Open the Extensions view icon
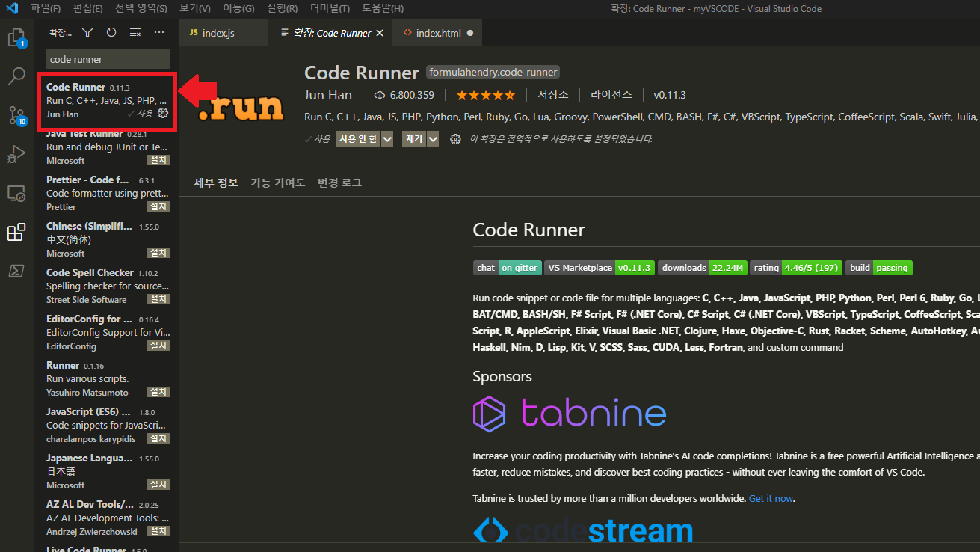The height and width of the screenshot is (552, 980). 16,232
